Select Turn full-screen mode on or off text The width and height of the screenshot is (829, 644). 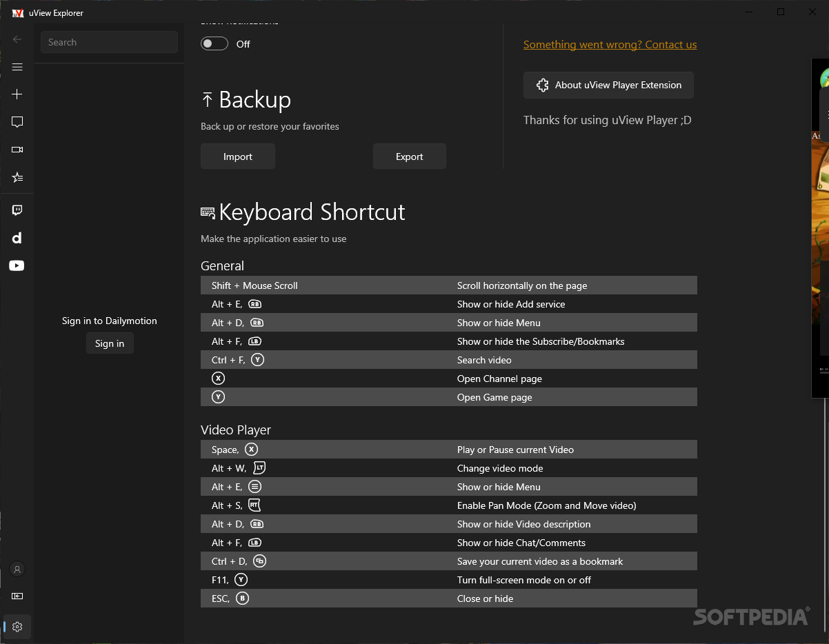pyautogui.click(x=524, y=580)
